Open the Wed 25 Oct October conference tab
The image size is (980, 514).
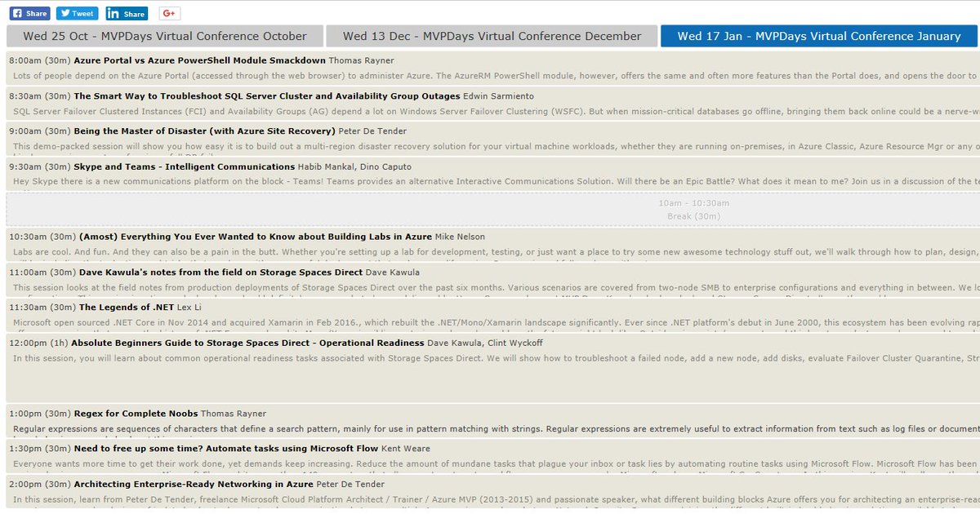pos(165,36)
